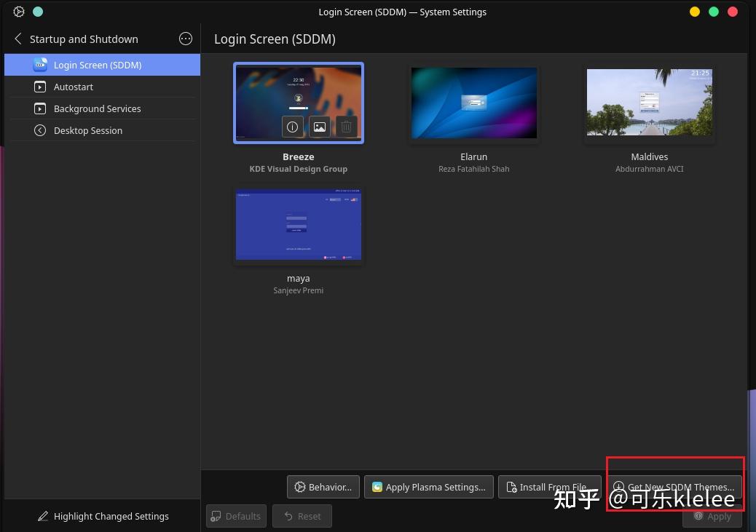The height and width of the screenshot is (532, 756).
Task: Click the Background Services sidebar icon
Action: 40,108
